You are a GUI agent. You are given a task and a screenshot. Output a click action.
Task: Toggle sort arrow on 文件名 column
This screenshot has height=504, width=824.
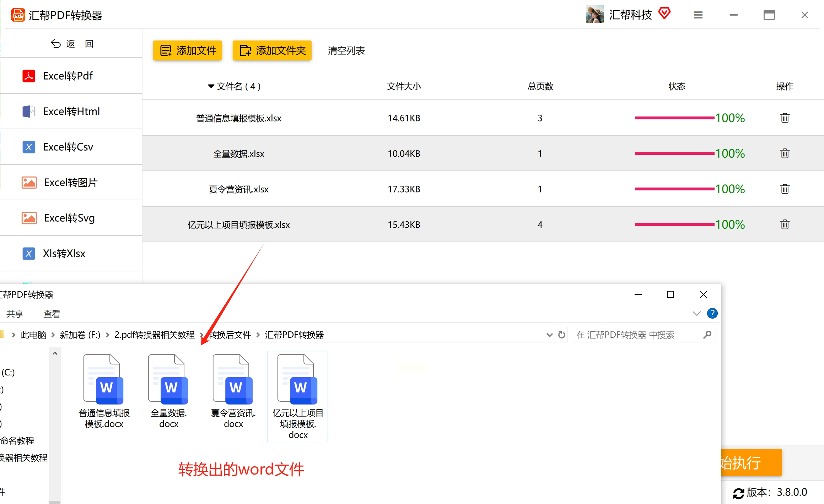coord(211,86)
